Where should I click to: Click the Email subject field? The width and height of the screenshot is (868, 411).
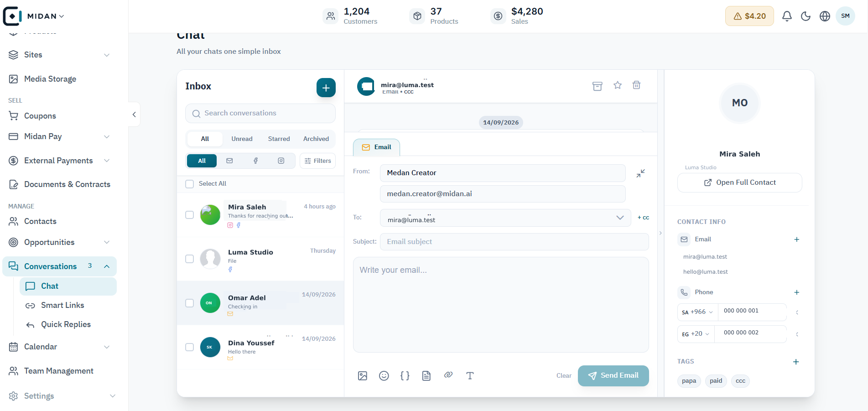click(515, 242)
